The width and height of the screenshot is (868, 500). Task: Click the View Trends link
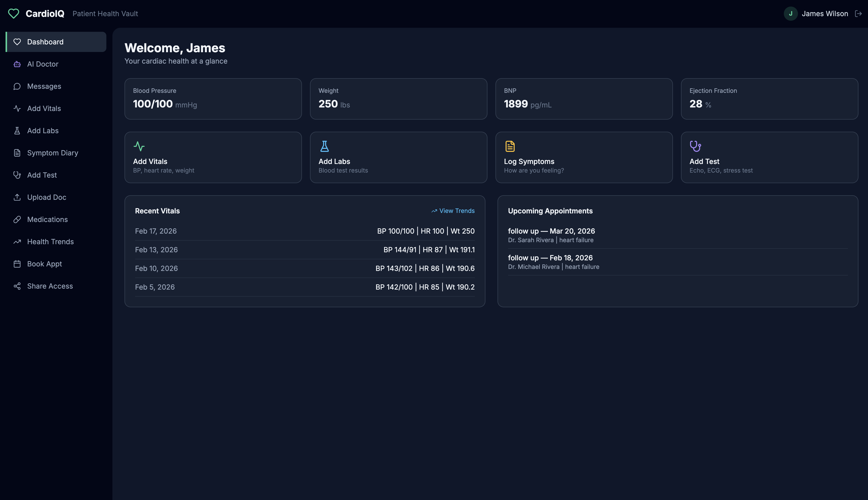[x=453, y=211]
